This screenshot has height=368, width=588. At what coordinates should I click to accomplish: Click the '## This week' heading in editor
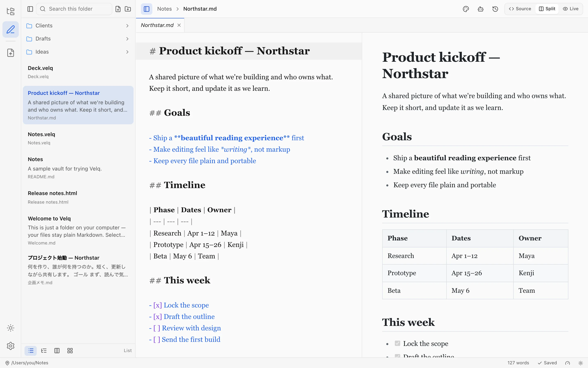coord(179,280)
